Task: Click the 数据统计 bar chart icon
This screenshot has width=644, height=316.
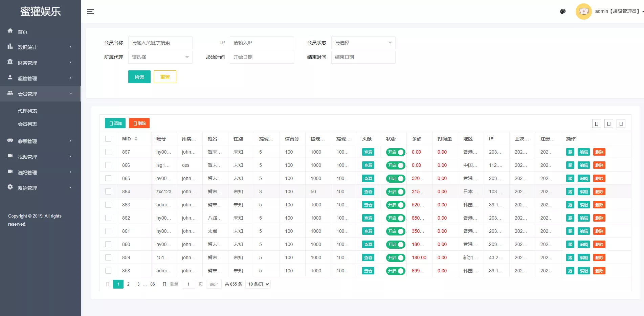Action: tap(10, 46)
